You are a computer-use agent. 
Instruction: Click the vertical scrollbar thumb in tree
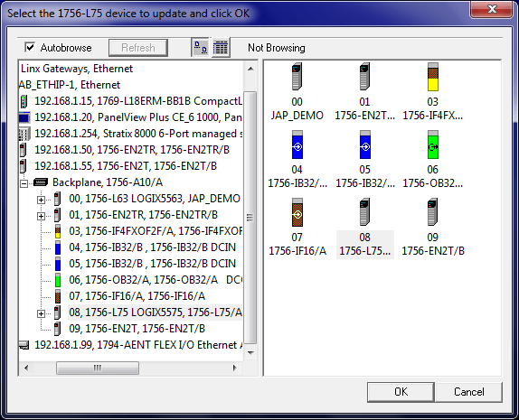(x=250, y=218)
